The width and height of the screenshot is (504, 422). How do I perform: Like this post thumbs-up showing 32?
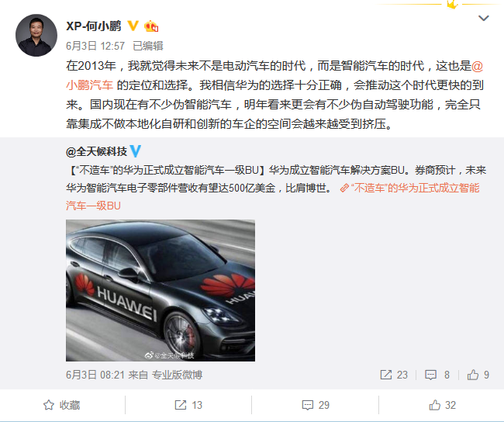pyautogui.click(x=442, y=405)
